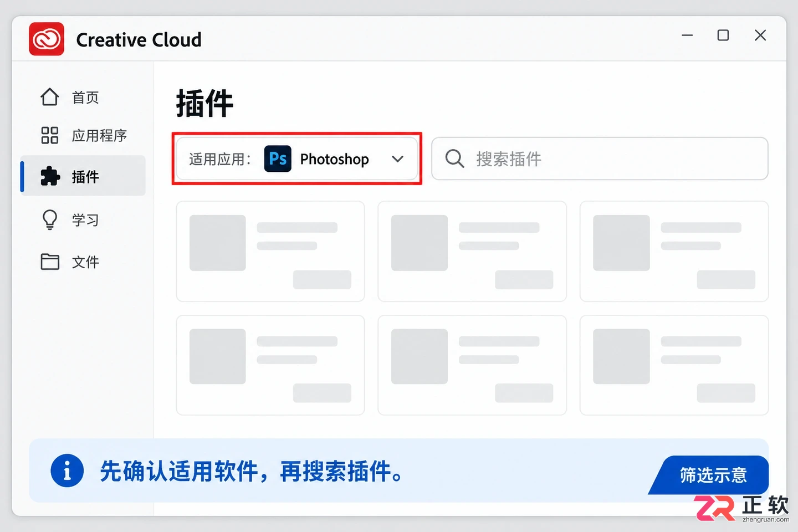Click the 适用应用 label text
This screenshot has width=798, height=532.
pyautogui.click(x=219, y=160)
